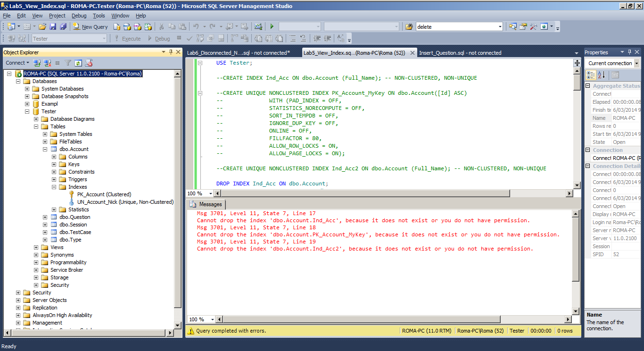Open the Edit menu
Screen dimensions: 644x351
click(x=21, y=16)
